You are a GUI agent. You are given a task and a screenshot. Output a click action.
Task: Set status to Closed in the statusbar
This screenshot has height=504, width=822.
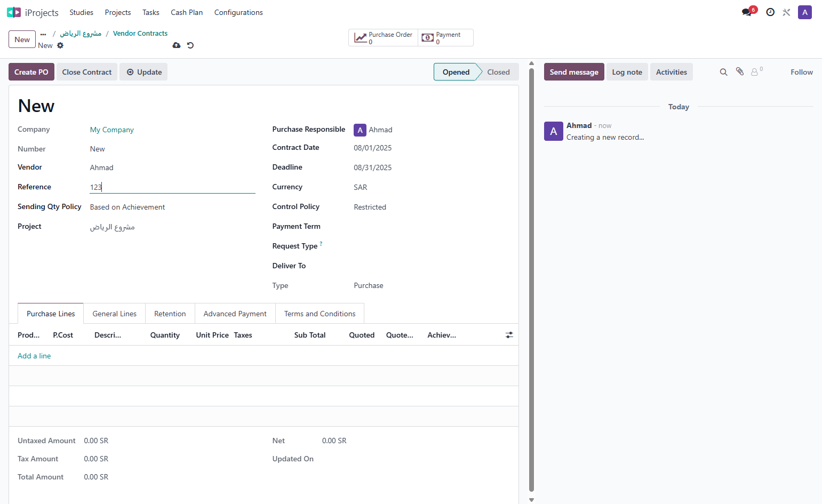[x=499, y=72]
